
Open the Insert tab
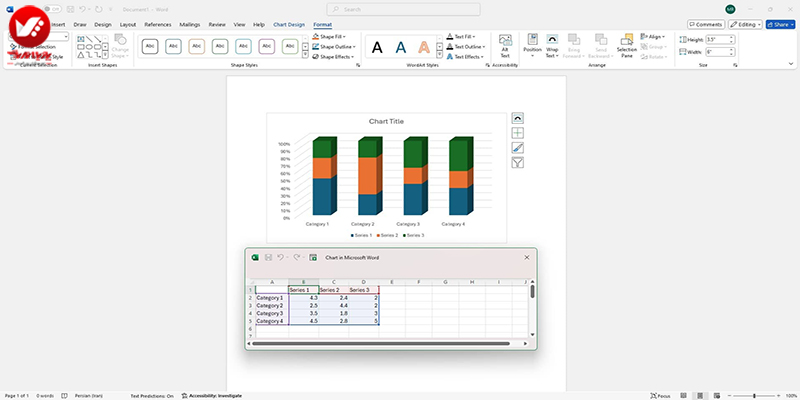(x=58, y=24)
